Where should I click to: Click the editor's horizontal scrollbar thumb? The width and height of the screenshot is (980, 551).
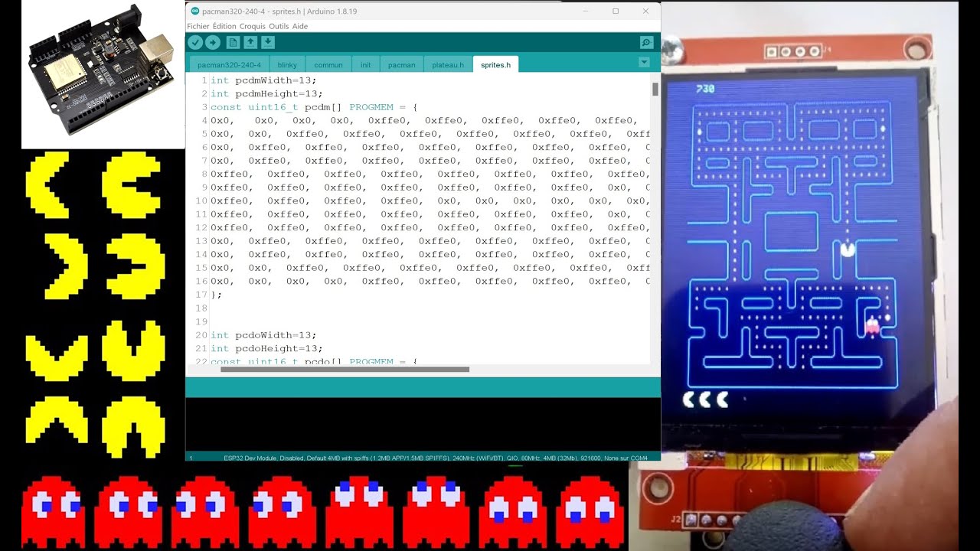(x=345, y=369)
